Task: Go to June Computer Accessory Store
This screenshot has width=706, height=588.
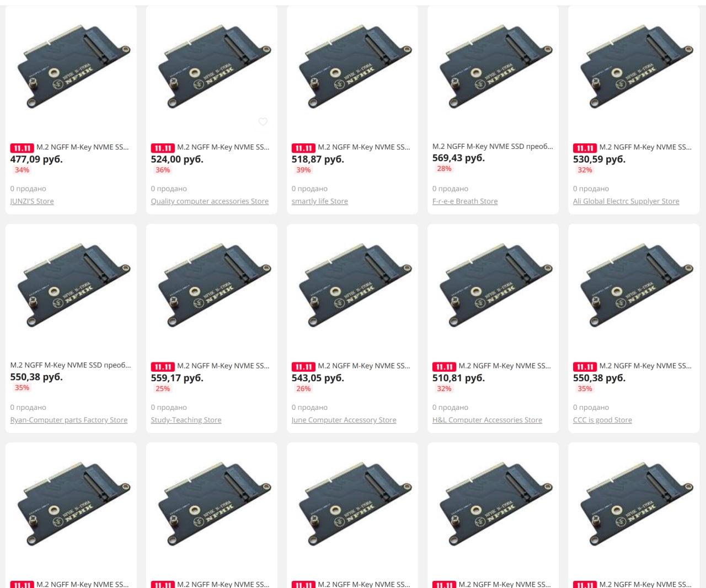Action: (x=344, y=420)
